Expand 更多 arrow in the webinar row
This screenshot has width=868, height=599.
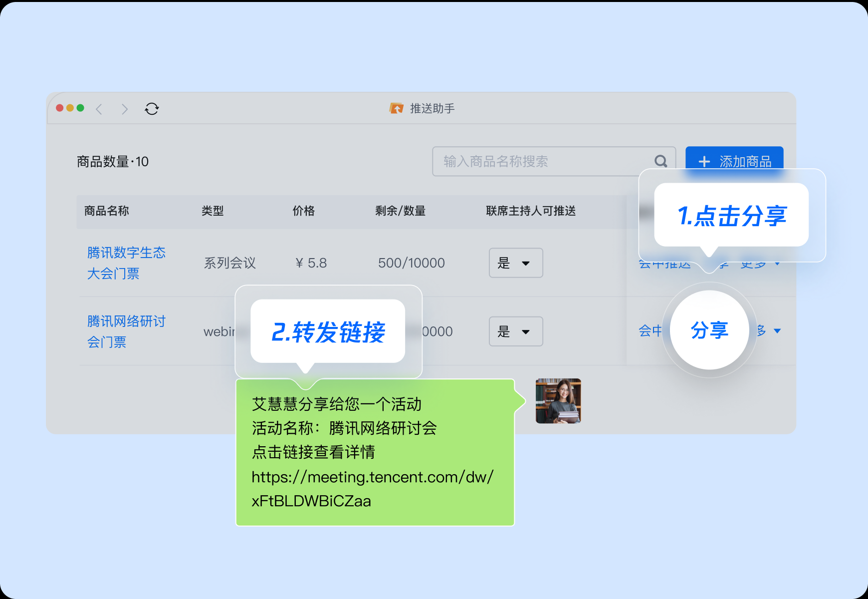pos(777,331)
